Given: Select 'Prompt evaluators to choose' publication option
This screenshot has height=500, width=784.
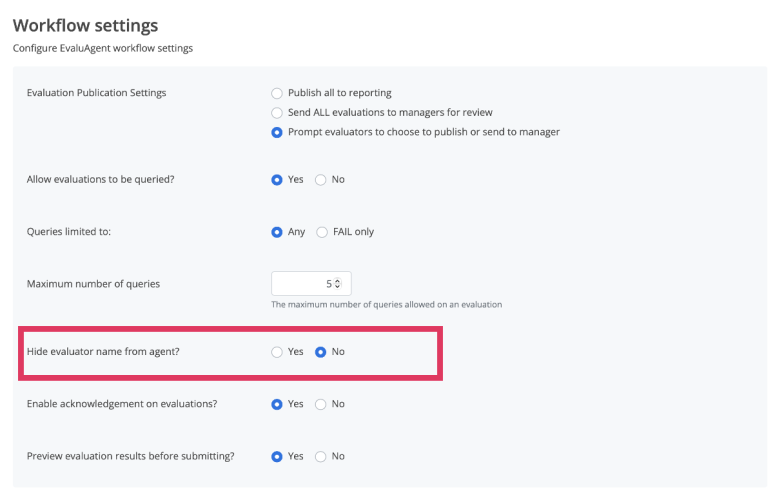Looking at the screenshot, I should point(278,132).
